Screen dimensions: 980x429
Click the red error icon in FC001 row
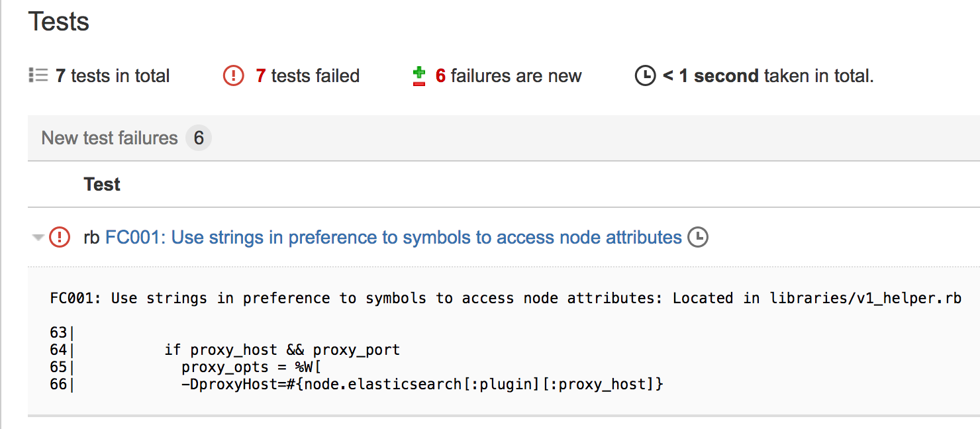tap(60, 237)
